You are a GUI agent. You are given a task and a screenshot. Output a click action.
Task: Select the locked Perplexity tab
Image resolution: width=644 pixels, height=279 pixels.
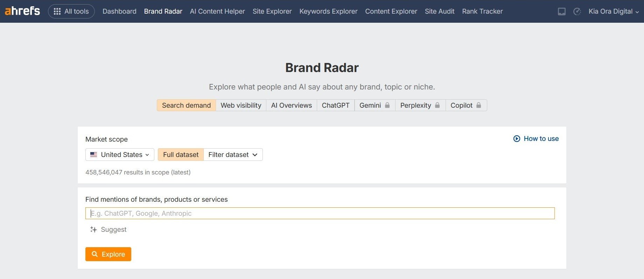coord(420,105)
